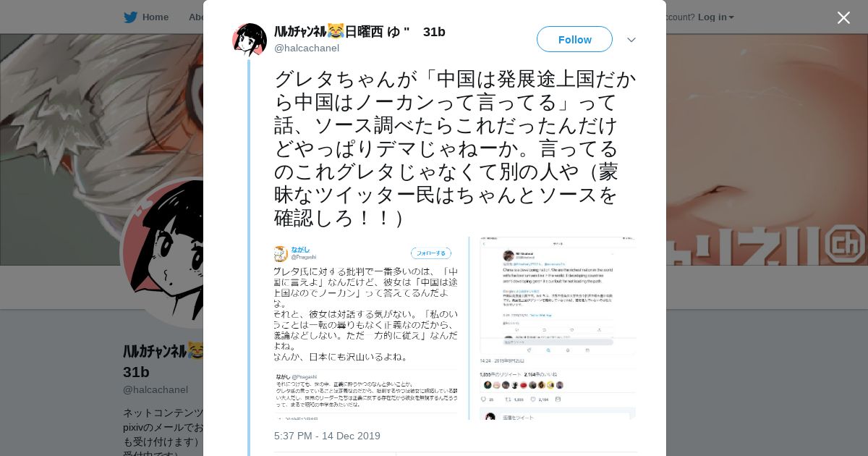Click the tweet text body
Viewport: 868px width, 456px height.
coord(455,148)
